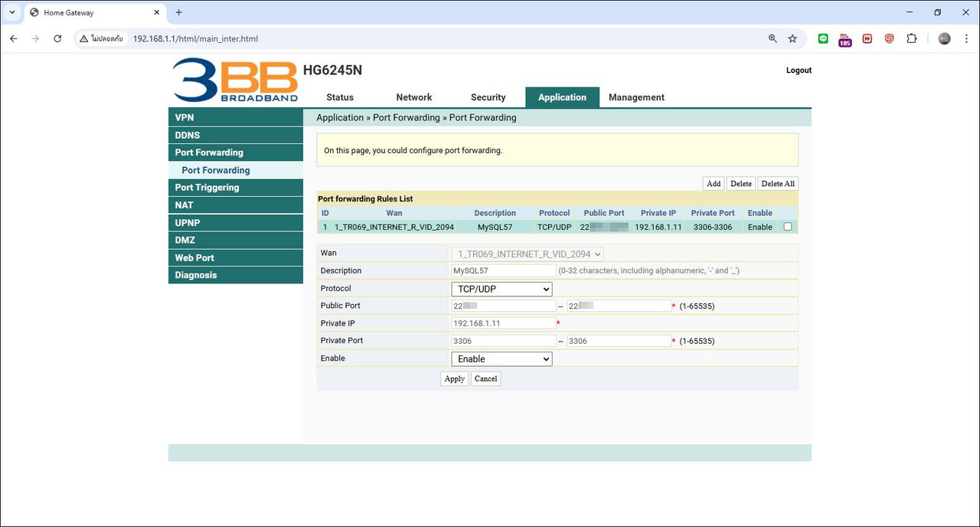The image size is (980, 527).
Task: Open the Management tab
Action: tap(636, 97)
